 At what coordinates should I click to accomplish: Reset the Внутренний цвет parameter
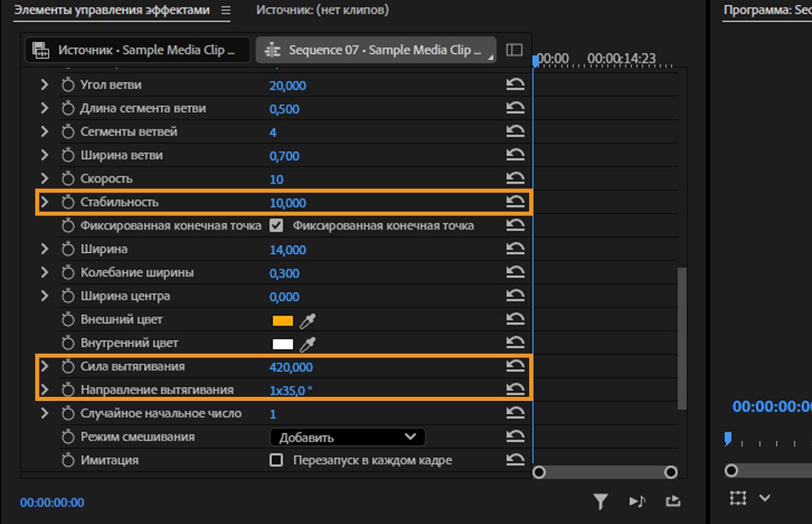[516, 343]
